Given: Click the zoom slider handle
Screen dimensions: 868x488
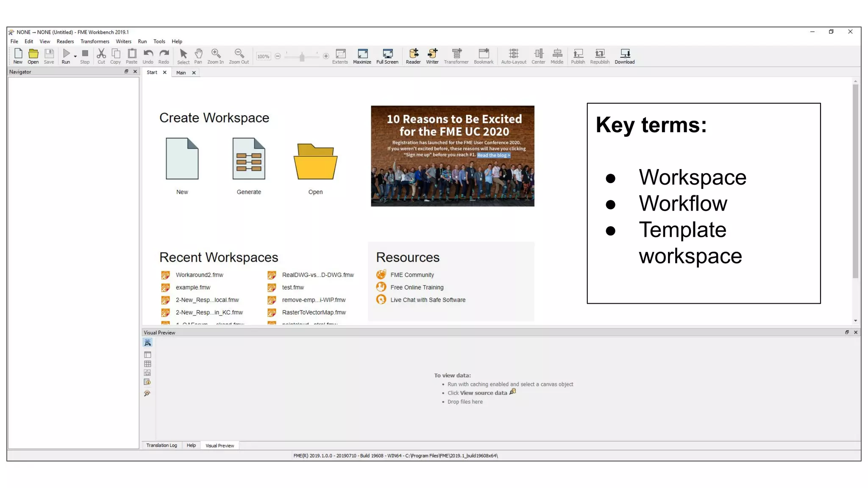Looking at the screenshot, I should pyautogui.click(x=302, y=57).
